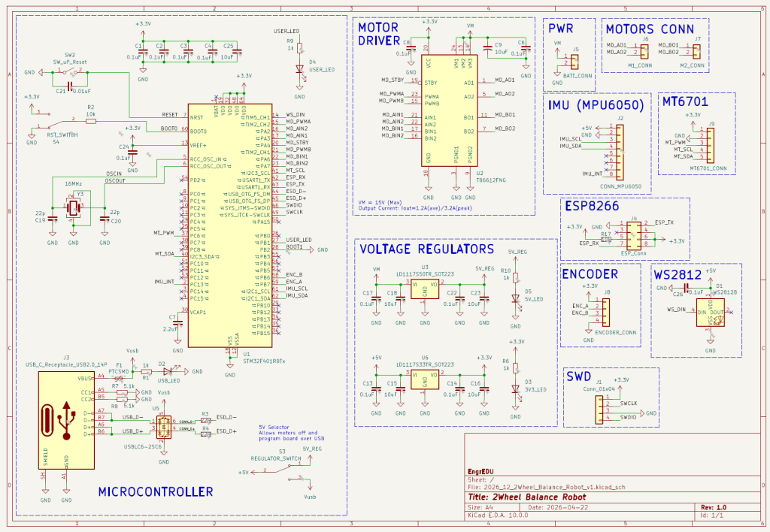
Task: Click the MOTOR DRIVER section title
Action: [379, 35]
